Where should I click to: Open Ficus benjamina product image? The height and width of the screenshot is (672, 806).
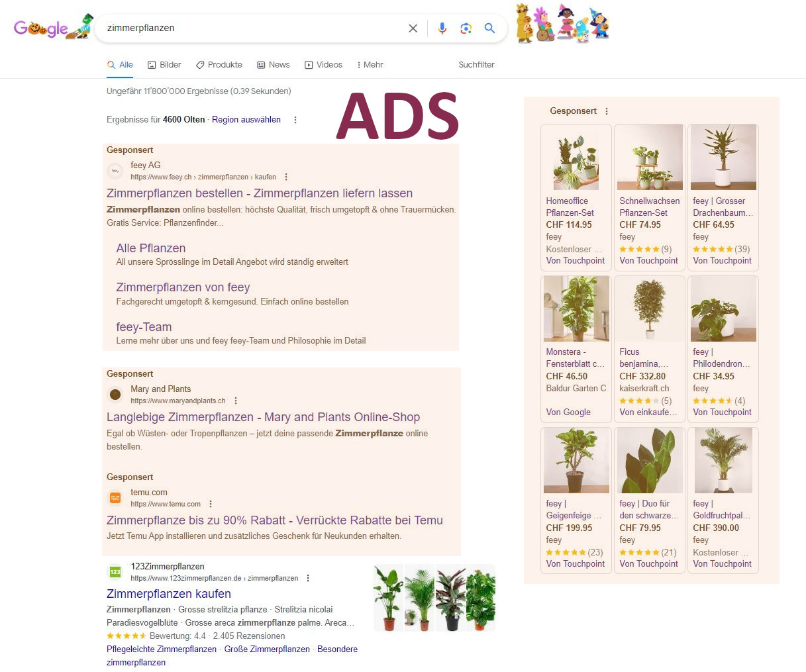[650, 309]
